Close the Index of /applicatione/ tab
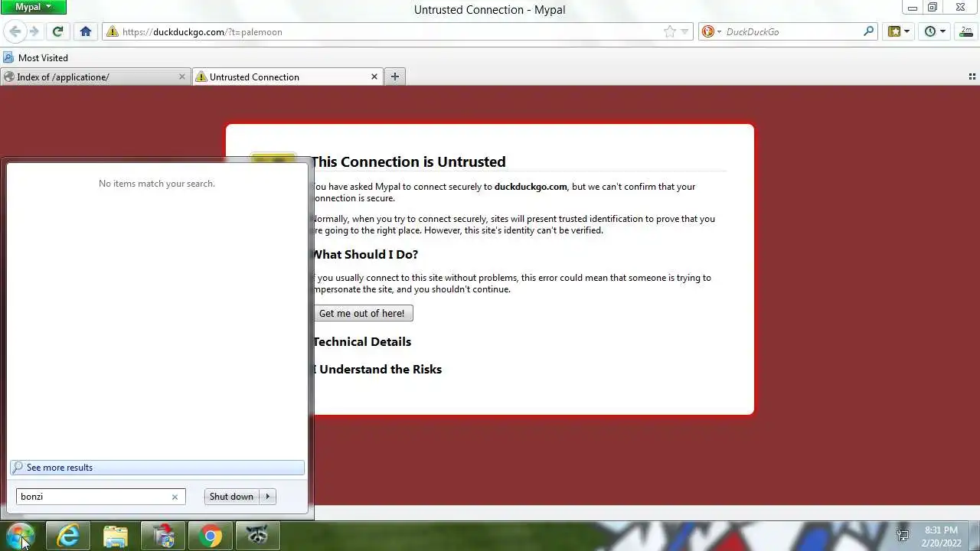This screenshot has width=980, height=551. click(181, 77)
